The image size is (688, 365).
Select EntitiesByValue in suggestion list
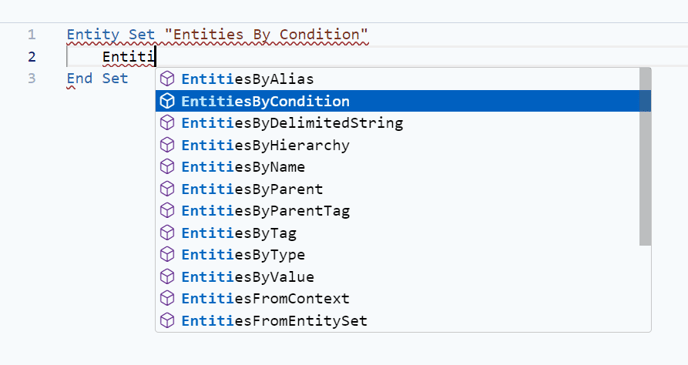[398, 276]
